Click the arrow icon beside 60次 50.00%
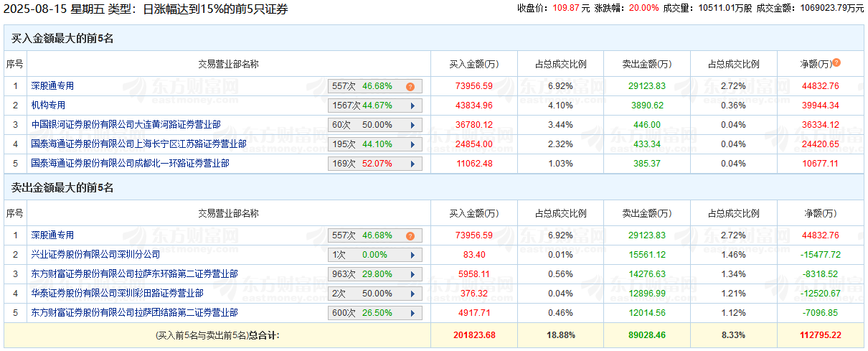 point(412,125)
